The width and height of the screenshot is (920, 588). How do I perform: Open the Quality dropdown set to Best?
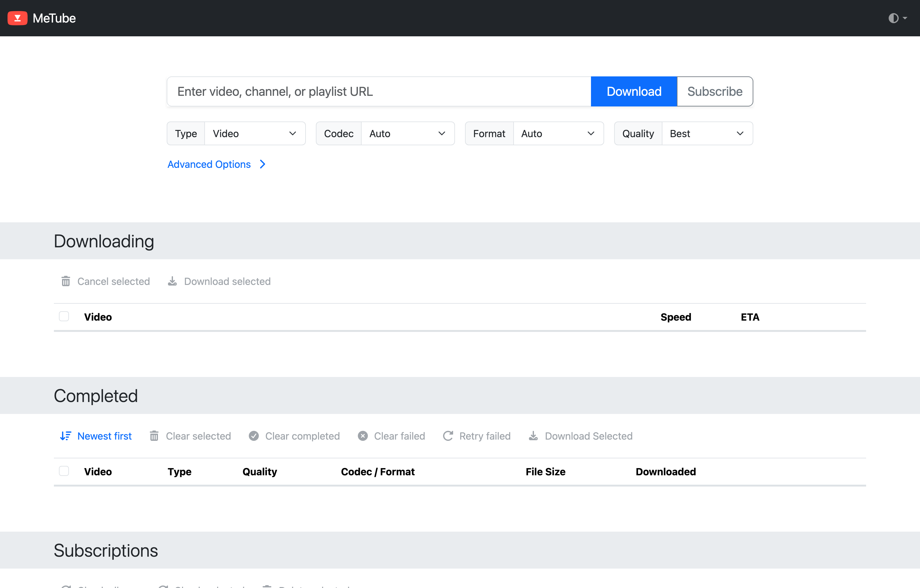(707, 134)
